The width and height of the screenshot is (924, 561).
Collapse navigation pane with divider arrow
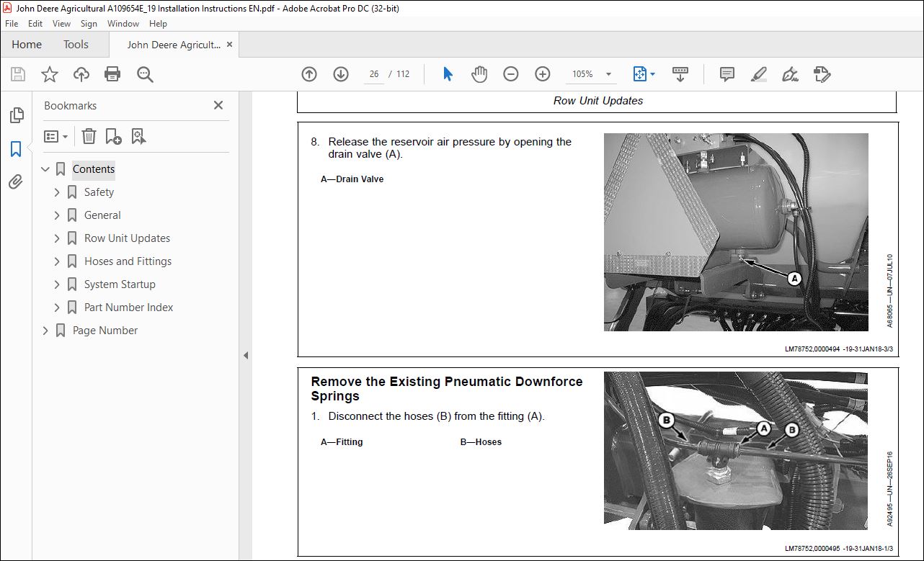(x=246, y=355)
